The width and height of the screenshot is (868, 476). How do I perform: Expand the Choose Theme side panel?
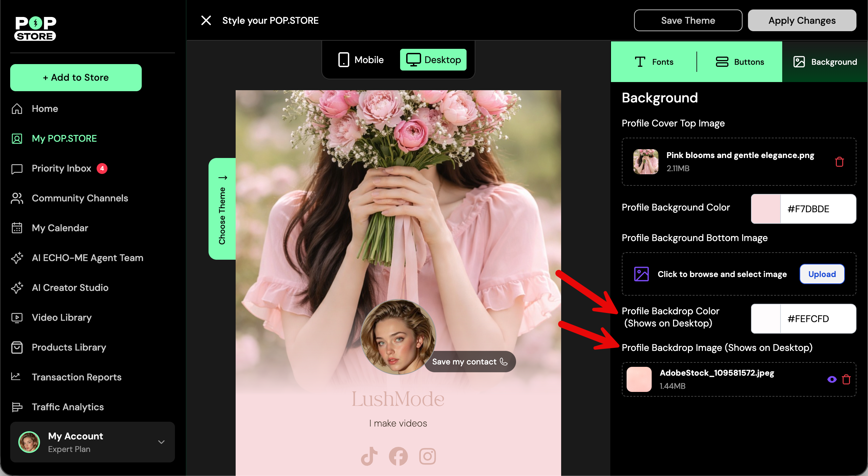pos(222,209)
